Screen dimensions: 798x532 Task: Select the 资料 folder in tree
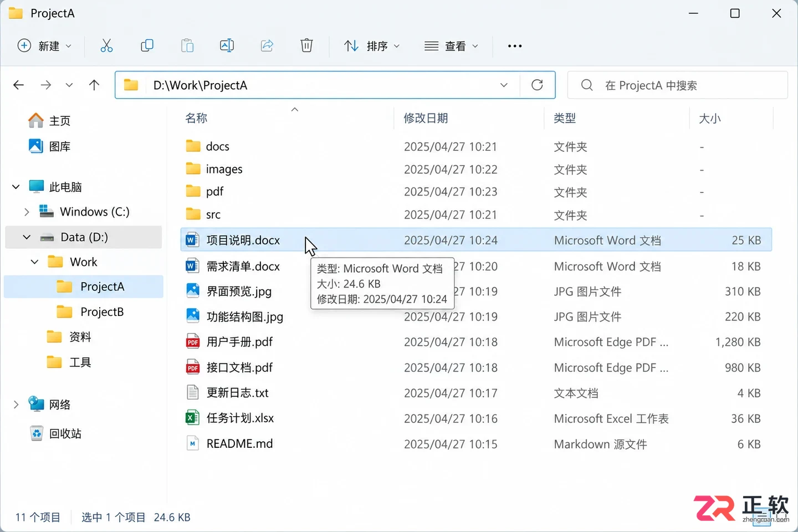69,336
